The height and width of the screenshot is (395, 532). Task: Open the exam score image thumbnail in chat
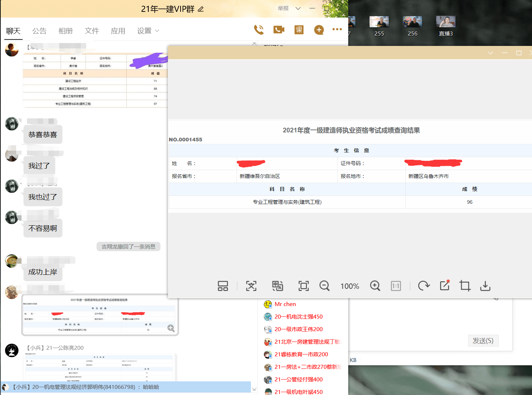[x=100, y=315]
